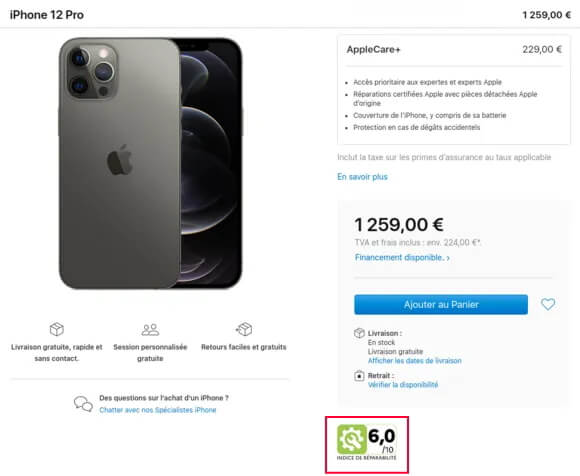Click the Retrait shopping bag icon

(359, 376)
